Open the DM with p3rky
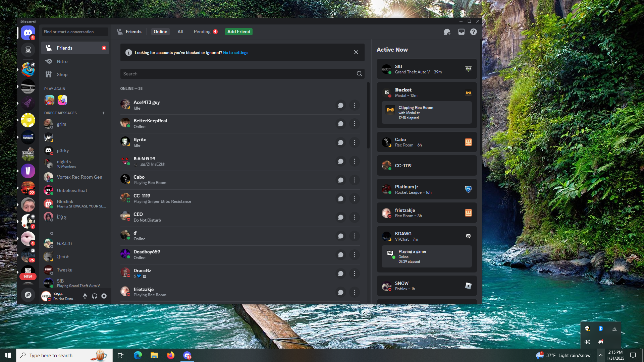This screenshot has height=362, width=644. tap(75, 150)
